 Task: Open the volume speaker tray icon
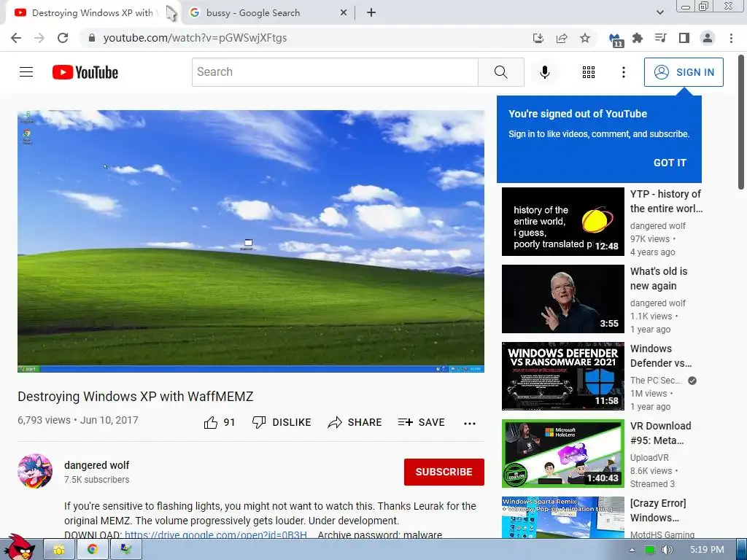[x=667, y=550]
